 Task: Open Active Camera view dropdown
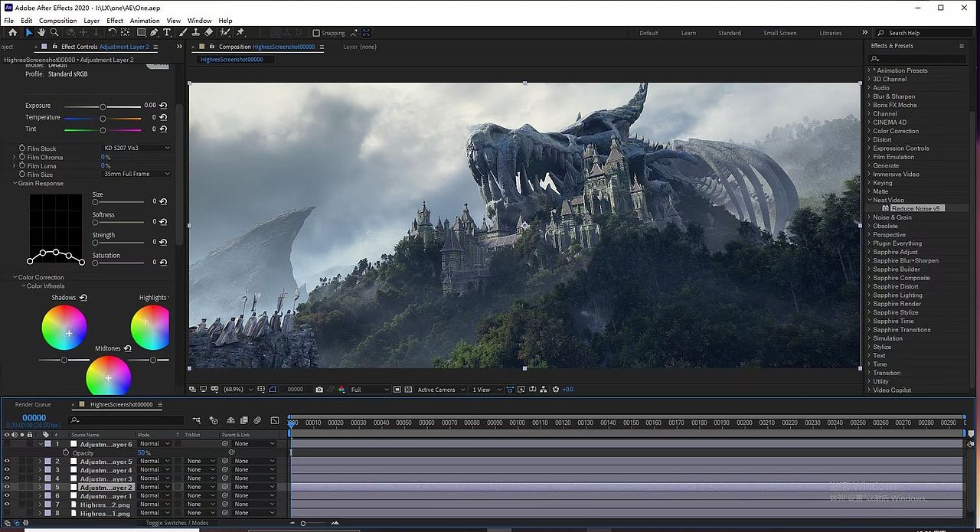pyautogui.click(x=440, y=390)
